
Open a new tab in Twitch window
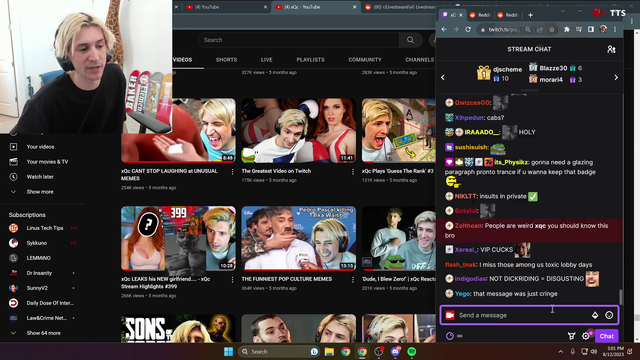tap(530, 15)
